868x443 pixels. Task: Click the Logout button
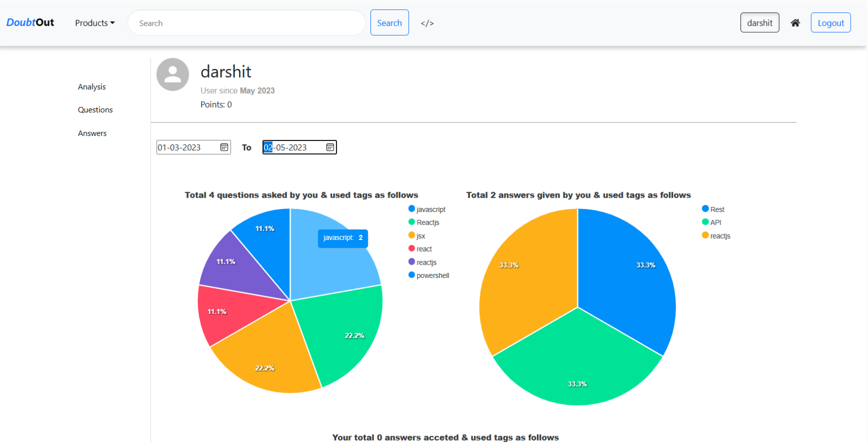(x=831, y=23)
